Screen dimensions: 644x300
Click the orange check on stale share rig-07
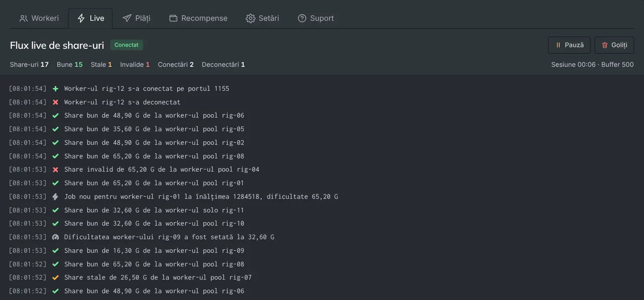[x=56, y=278]
